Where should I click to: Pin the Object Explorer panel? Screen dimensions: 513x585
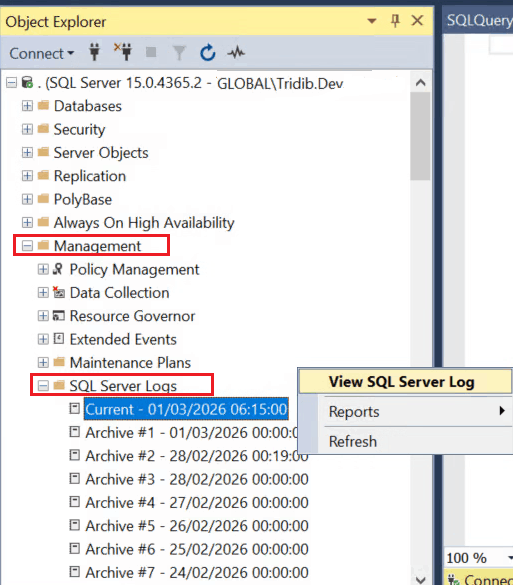coord(395,20)
